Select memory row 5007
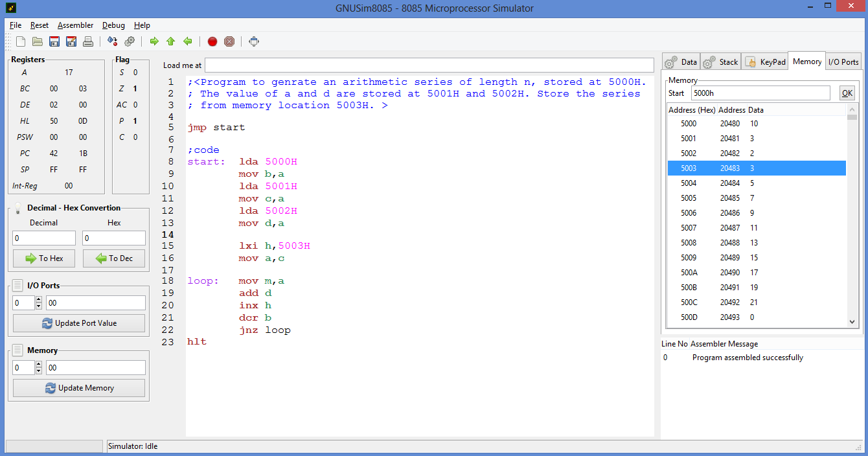Image resolution: width=868 pixels, height=456 pixels. point(757,228)
